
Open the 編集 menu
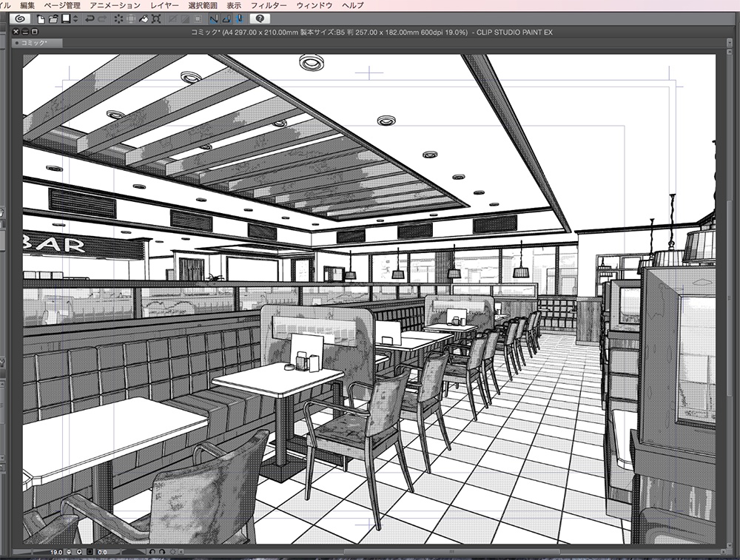click(x=27, y=6)
